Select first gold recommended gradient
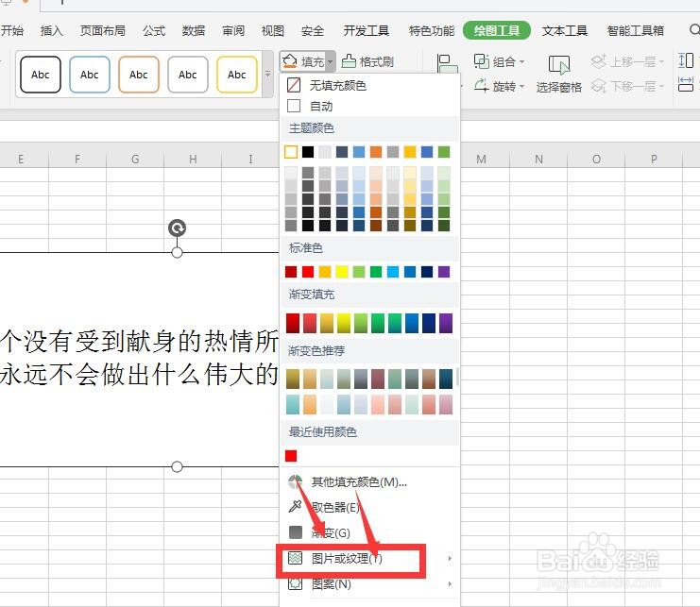 (293, 379)
